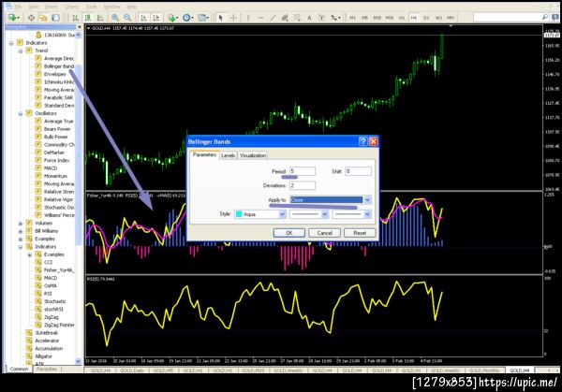Click Cancel in Bollinger Bands dialog
This screenshot has width=562, height=392.
pyautogui.click(x=324, y=233)
